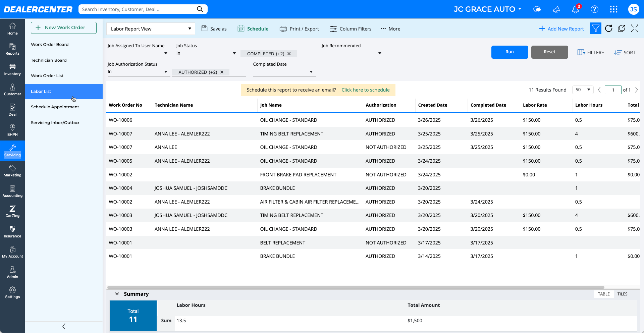The width and height of the screenshot is (644, 333).
Task: Expand report to full screen
Action: tap(635, 29)
